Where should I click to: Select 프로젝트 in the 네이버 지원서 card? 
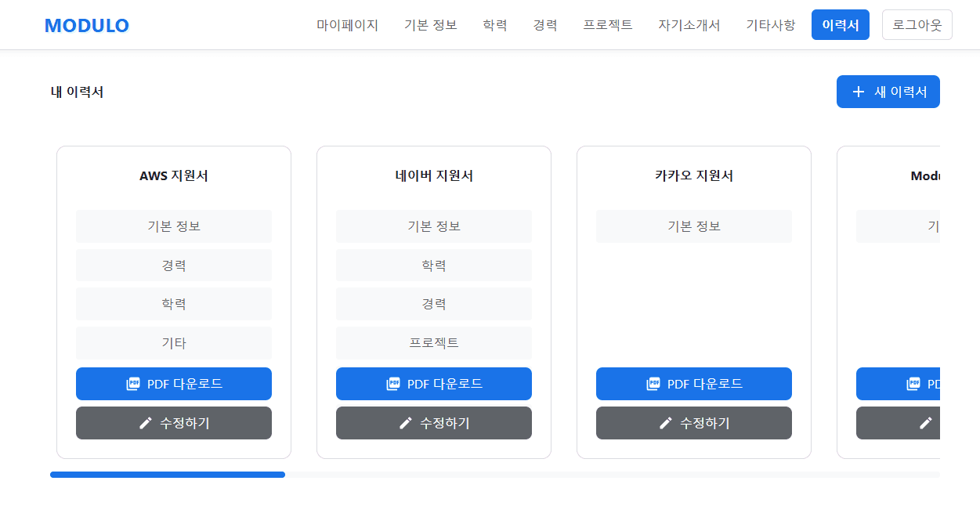[434, 343]
